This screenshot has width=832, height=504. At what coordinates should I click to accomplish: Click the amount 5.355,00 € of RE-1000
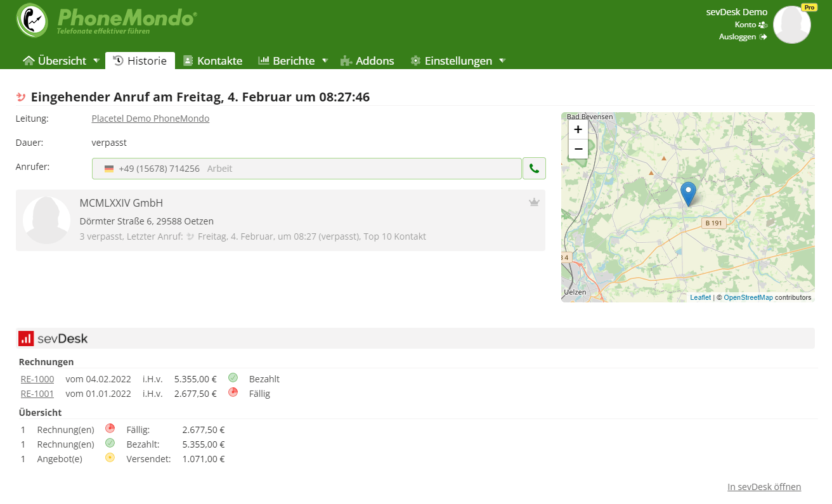(x=195, y=379)
